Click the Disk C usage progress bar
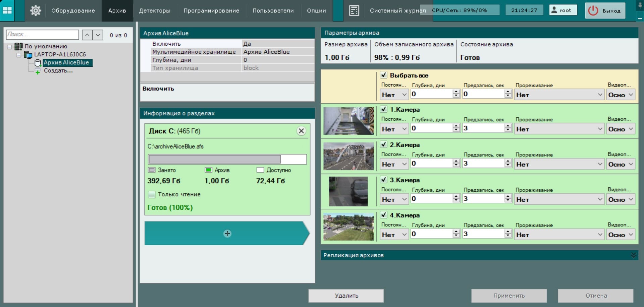 [227, 159]
